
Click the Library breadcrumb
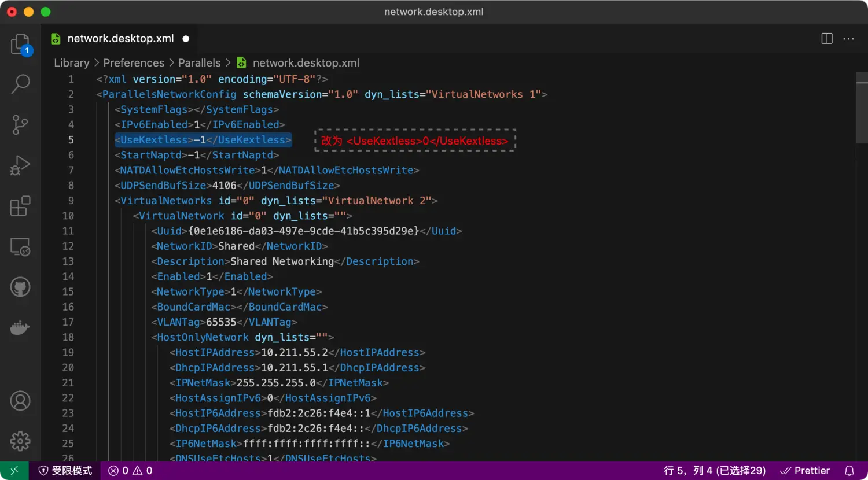point(72,62)
